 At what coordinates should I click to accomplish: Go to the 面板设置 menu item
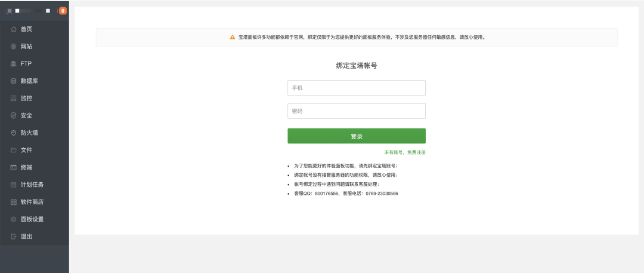click(32, 219)
